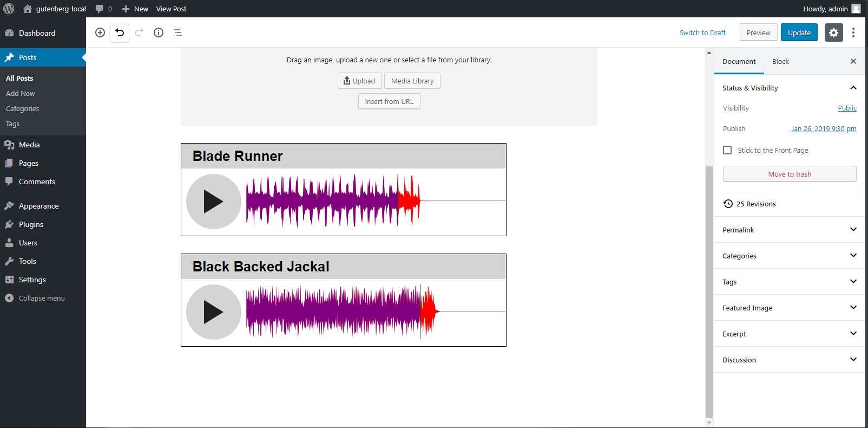The width and height of the screenshot is (868, 428).
Task: Edit the publish date Jan 26, 2019
Action: click(824, 128)
